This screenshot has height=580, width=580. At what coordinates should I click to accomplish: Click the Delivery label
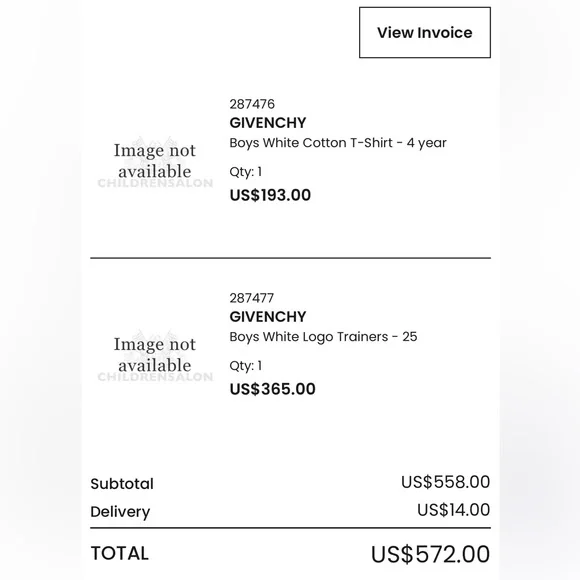coord(120,512)
